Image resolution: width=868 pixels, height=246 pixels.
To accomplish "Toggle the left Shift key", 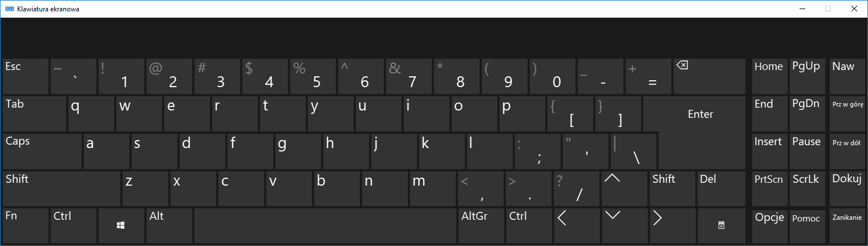I will pos(62,188).
